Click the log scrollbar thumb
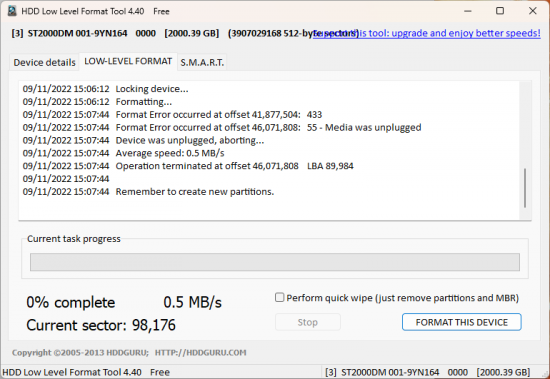 (x=525, y=188)
